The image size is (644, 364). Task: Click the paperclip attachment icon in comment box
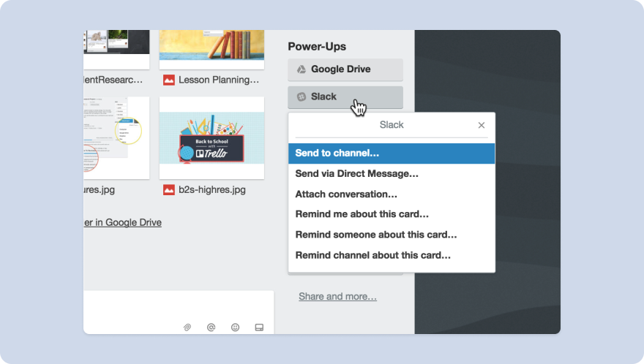point(187,327)
